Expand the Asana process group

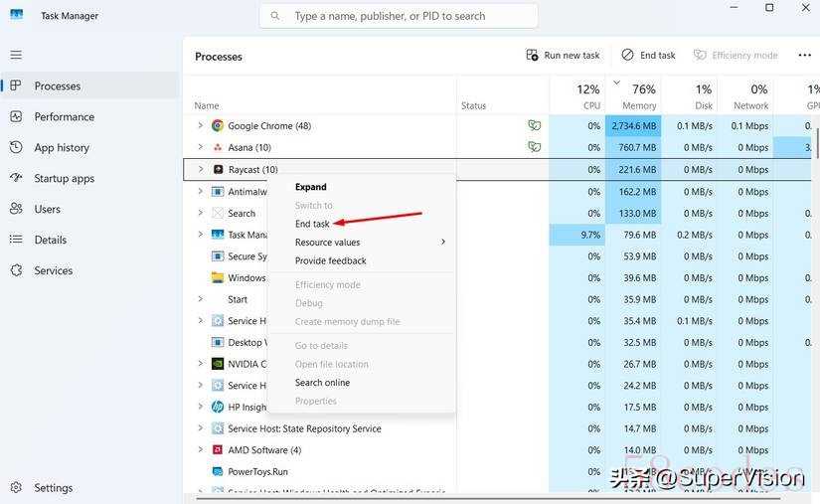pos(200,147)
